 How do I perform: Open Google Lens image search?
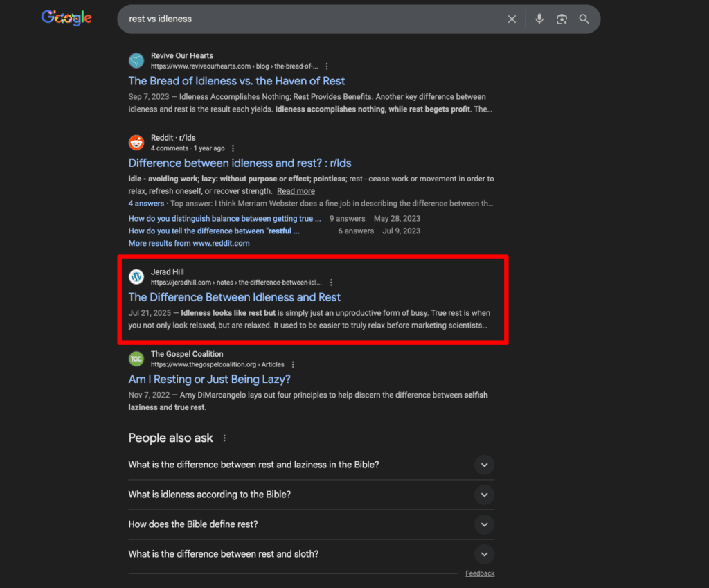[561, 19]
